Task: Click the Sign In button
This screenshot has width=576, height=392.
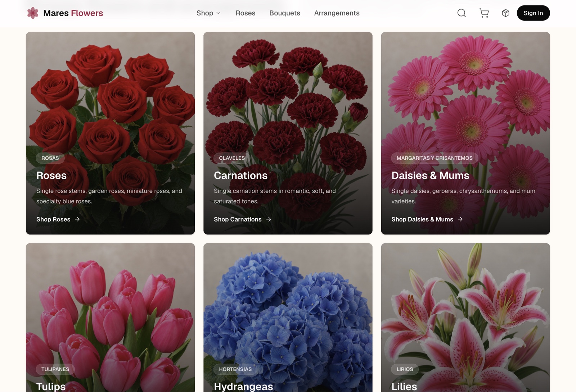Action: point(533,13)
